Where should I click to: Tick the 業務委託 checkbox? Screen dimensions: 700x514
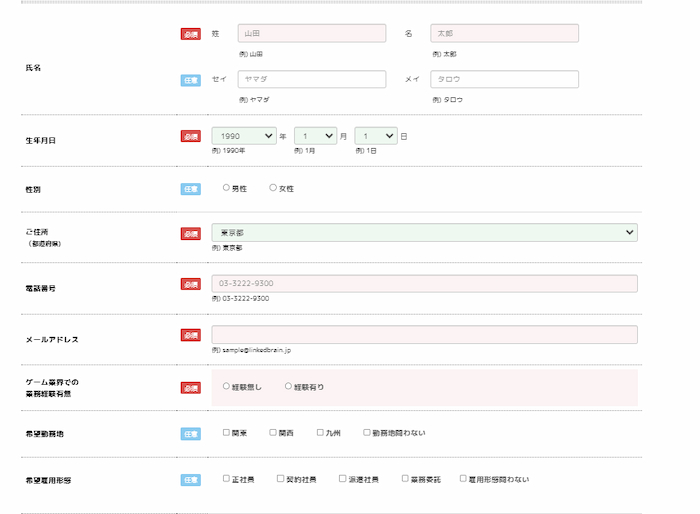[x=405, y=479]
